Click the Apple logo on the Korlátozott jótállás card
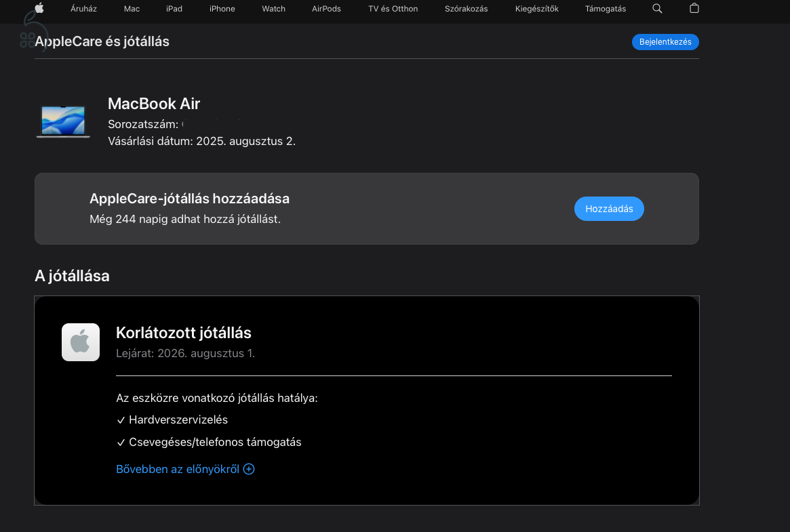Image resolution: width=790 pixels, height=532 pixels. 80,342
